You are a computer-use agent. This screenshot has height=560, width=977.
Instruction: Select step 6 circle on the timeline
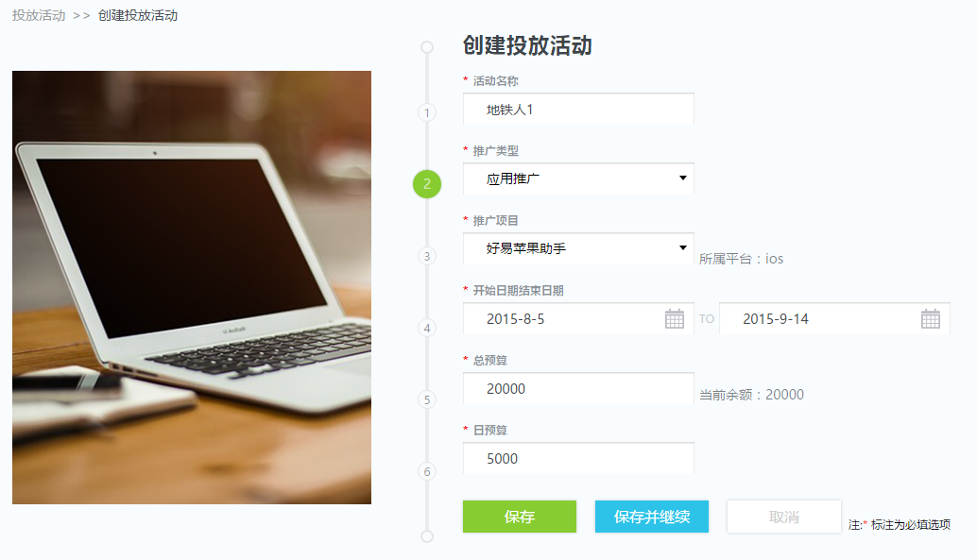click(x=427, y=471)
